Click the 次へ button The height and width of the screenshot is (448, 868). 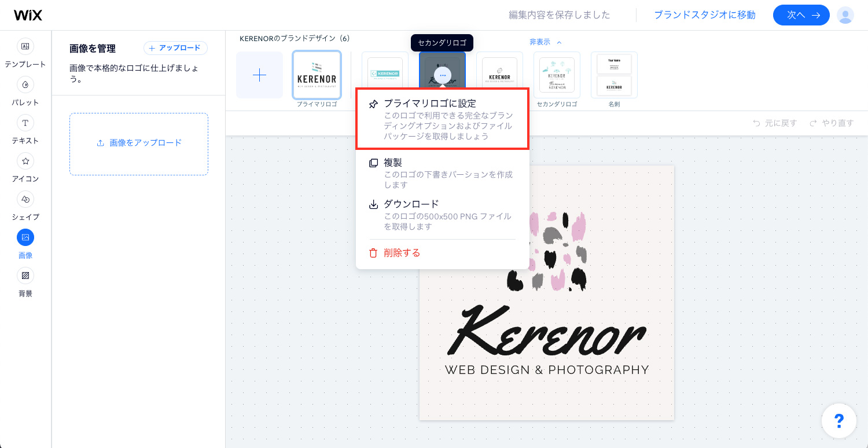coord(801,15)
